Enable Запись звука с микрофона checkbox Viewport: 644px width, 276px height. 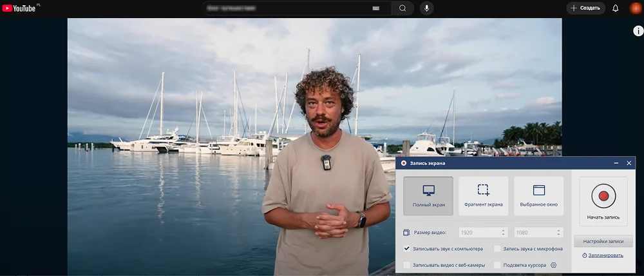(497, 248)
